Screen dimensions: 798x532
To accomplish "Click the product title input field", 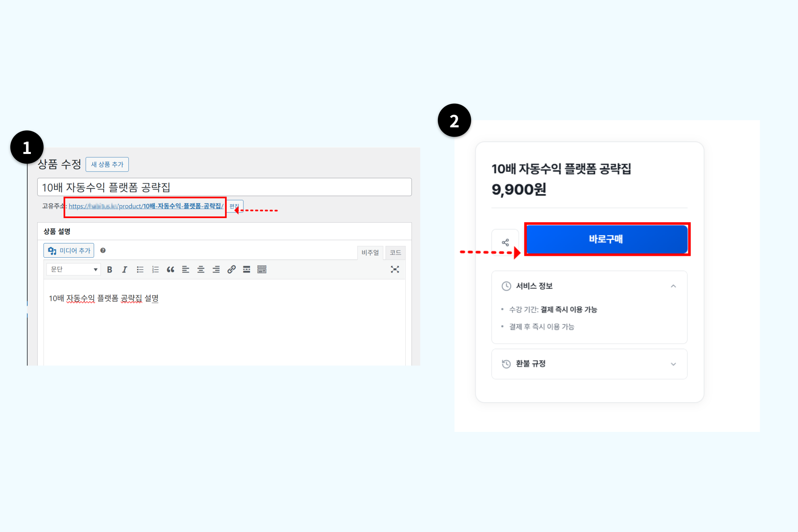I will click(224, 187).
